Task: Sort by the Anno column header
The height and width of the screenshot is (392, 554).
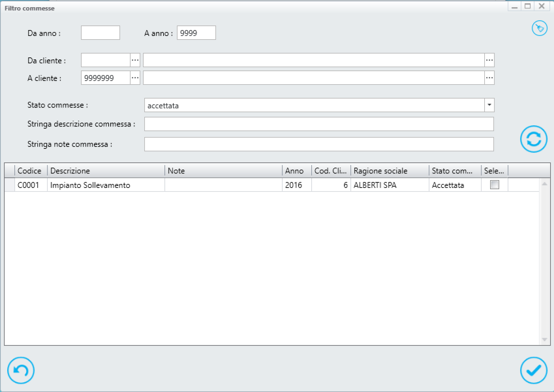Action: (x=297, y=171)
